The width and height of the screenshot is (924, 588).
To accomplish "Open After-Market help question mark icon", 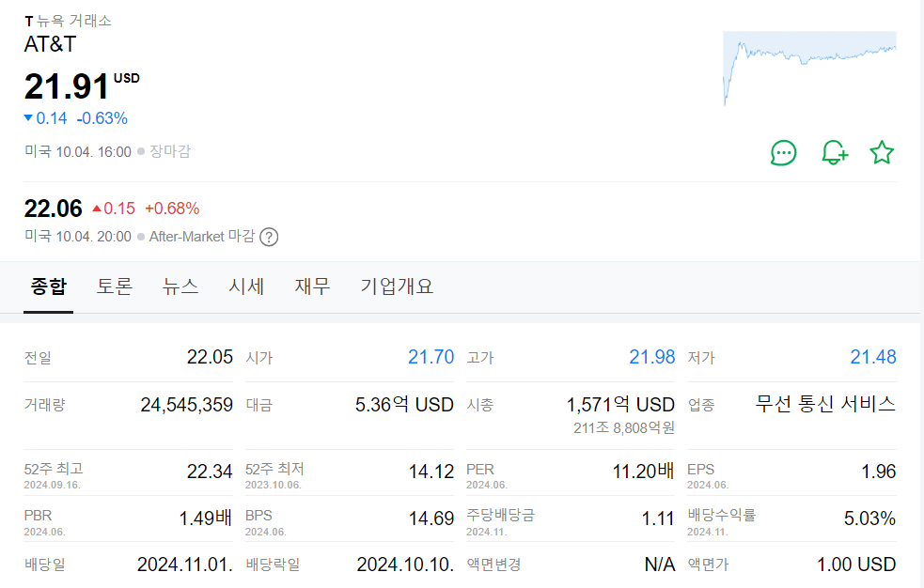I will (269, 237).
